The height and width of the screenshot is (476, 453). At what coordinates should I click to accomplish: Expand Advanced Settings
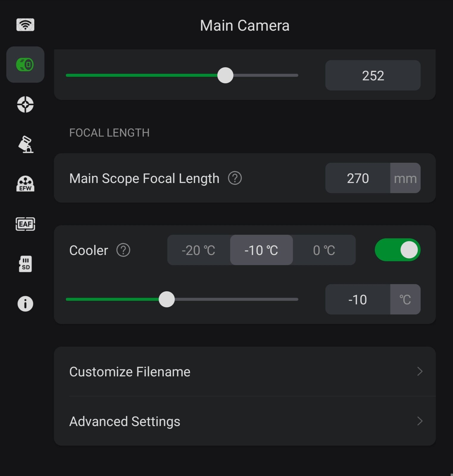245,421
